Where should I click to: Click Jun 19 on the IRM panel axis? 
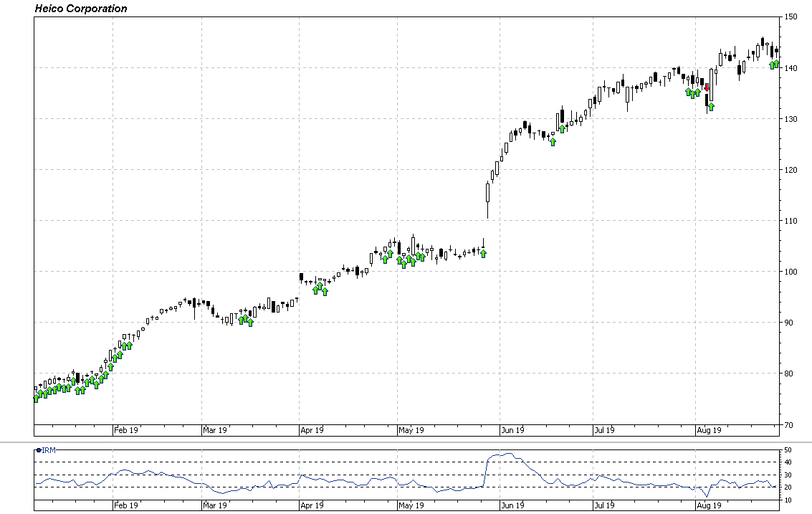click(x=512, y=505)
